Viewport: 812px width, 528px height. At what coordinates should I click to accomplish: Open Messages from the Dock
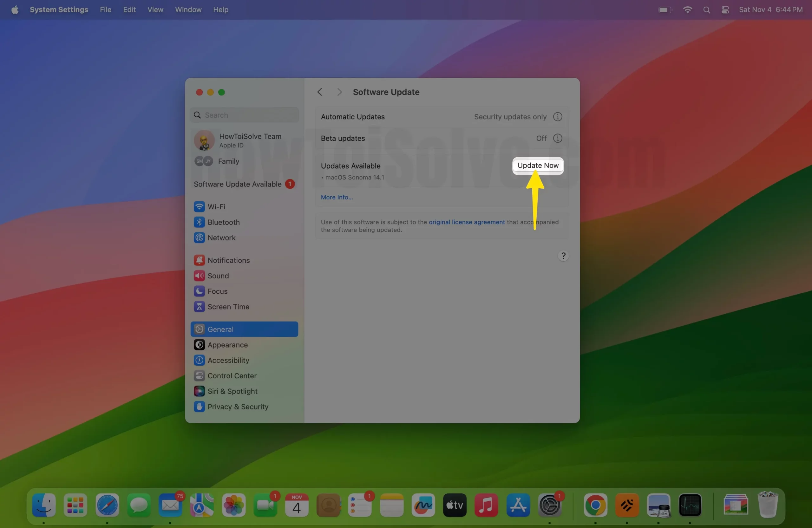click(139, 505)
